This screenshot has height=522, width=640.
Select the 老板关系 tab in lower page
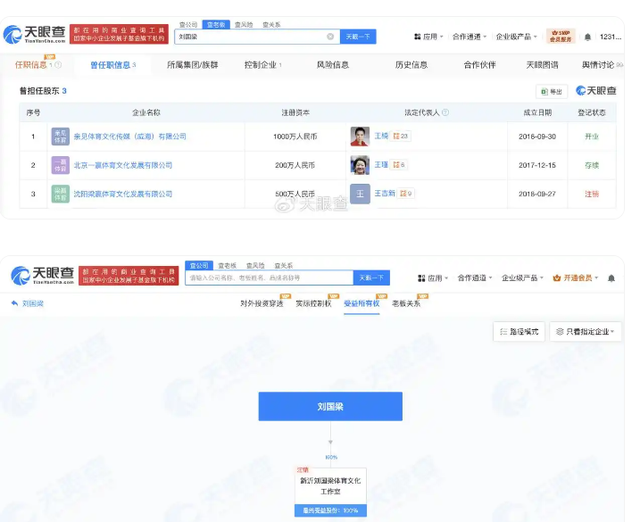tap(406, 303)
